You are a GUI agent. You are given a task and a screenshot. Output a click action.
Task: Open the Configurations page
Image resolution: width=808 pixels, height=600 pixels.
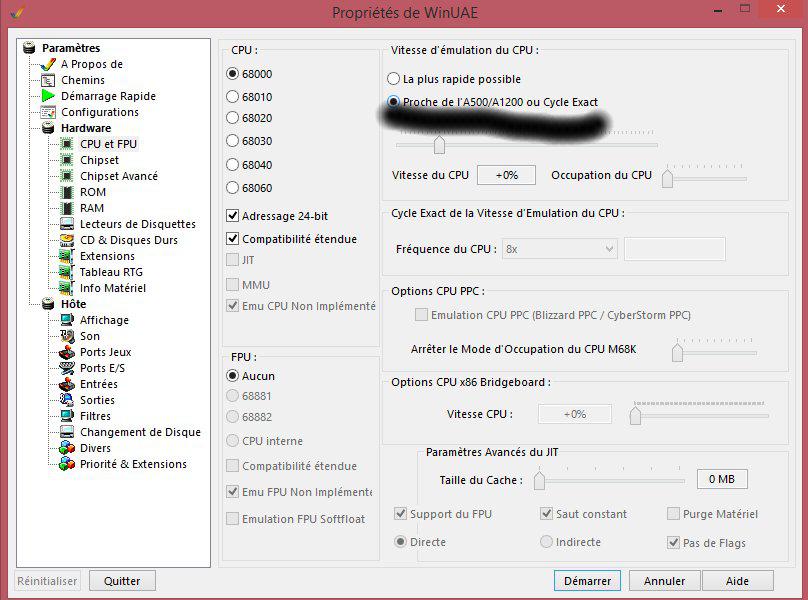pos(100,112)
